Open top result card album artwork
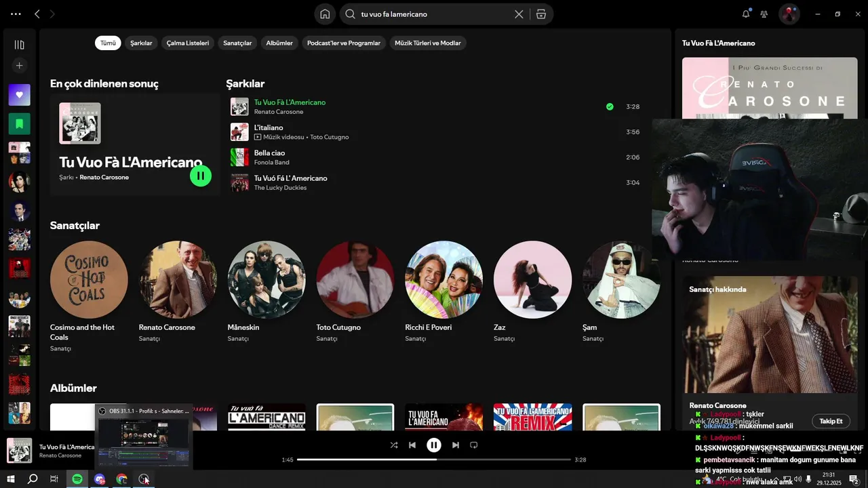Image resolution: width=868 pixels, height=488 pixels. point(80,123)
